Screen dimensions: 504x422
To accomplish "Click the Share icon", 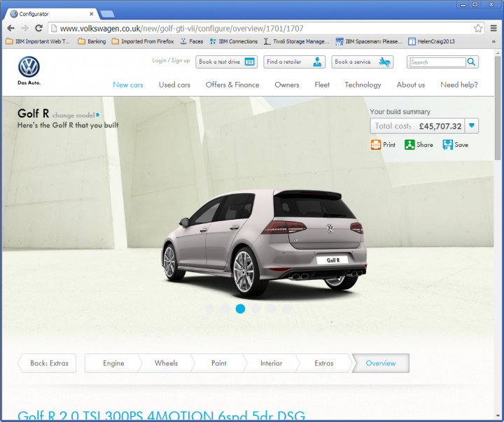I will pyautogui.click(x=409, y=145).
